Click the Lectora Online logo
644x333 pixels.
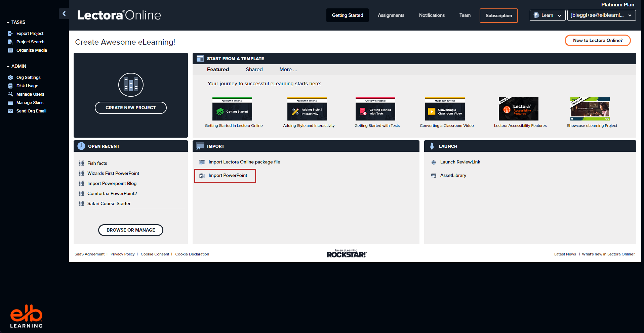pos(119,15)
